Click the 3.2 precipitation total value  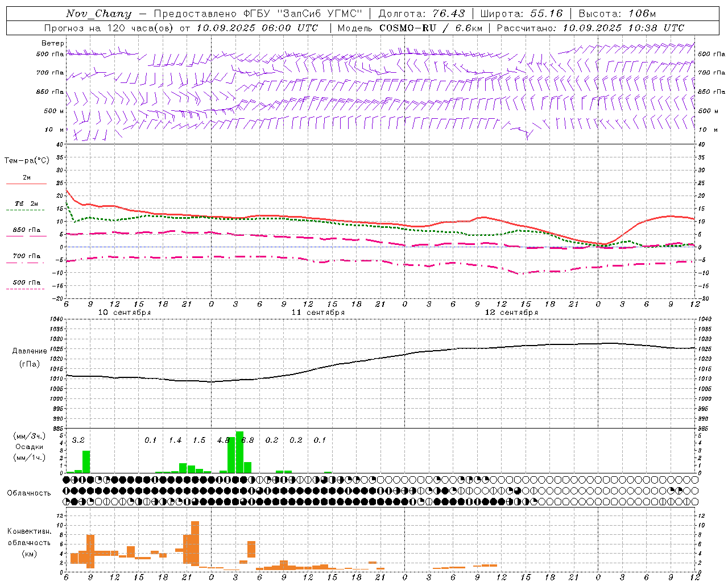pos(78,440)
